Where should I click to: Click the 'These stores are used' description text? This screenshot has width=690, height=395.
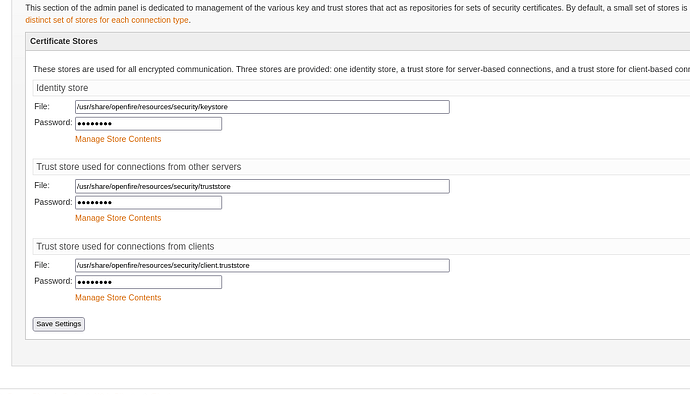[361, 69]
